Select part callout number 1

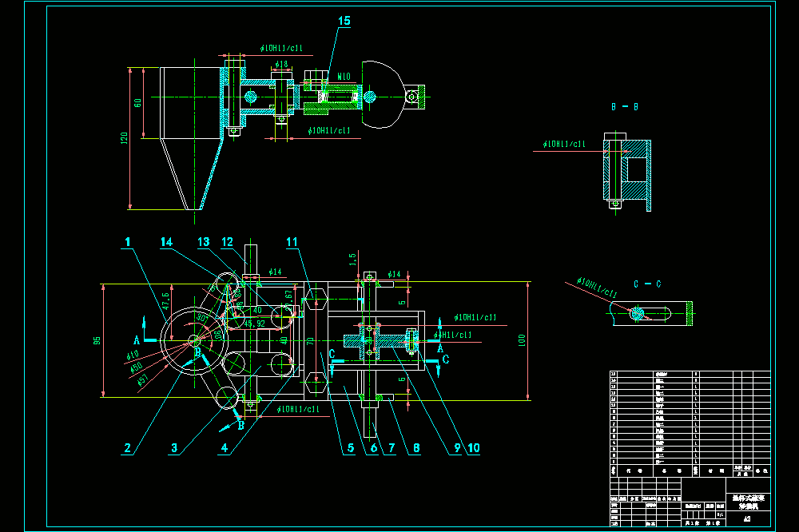click(127, 242)
